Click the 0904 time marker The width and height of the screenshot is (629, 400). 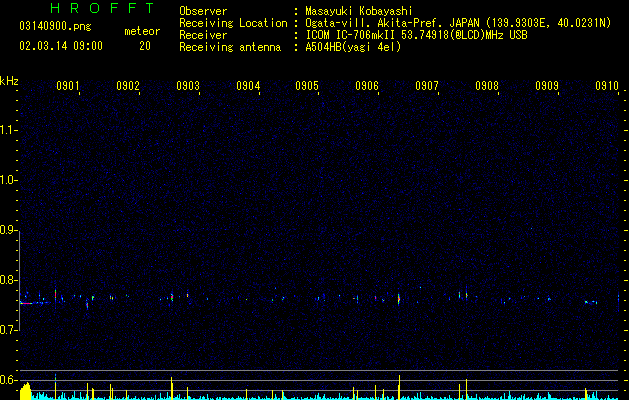248,86
